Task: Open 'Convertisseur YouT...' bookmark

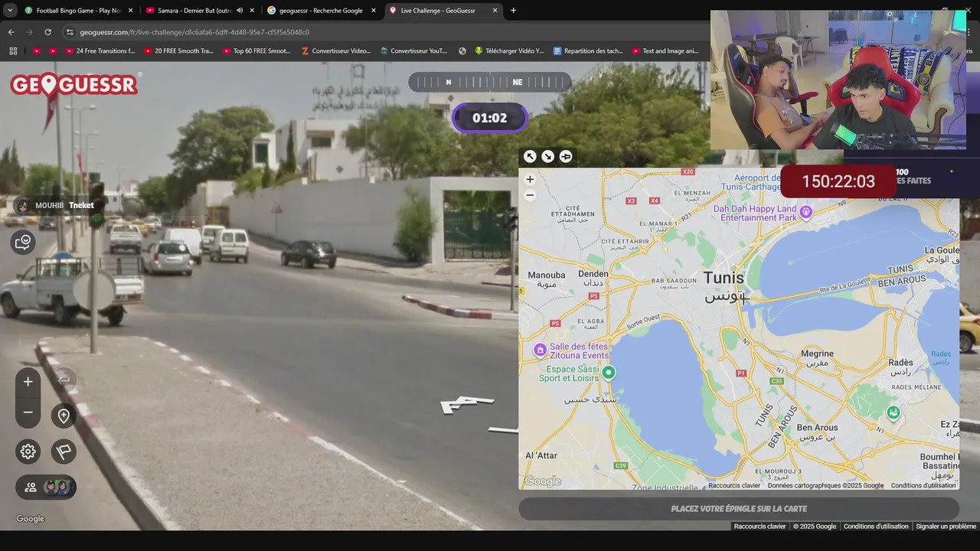Action: coord(413,51)
